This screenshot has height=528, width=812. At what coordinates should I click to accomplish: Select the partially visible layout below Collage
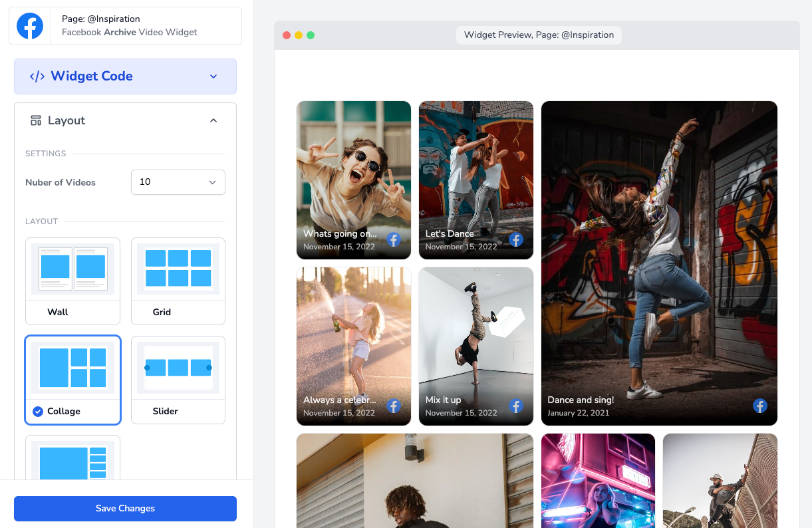click(72, 459)
